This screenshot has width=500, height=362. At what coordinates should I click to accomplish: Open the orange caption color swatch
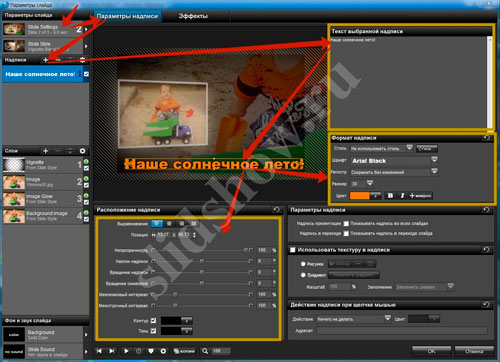pyautogui.click(x=360, y=196)
